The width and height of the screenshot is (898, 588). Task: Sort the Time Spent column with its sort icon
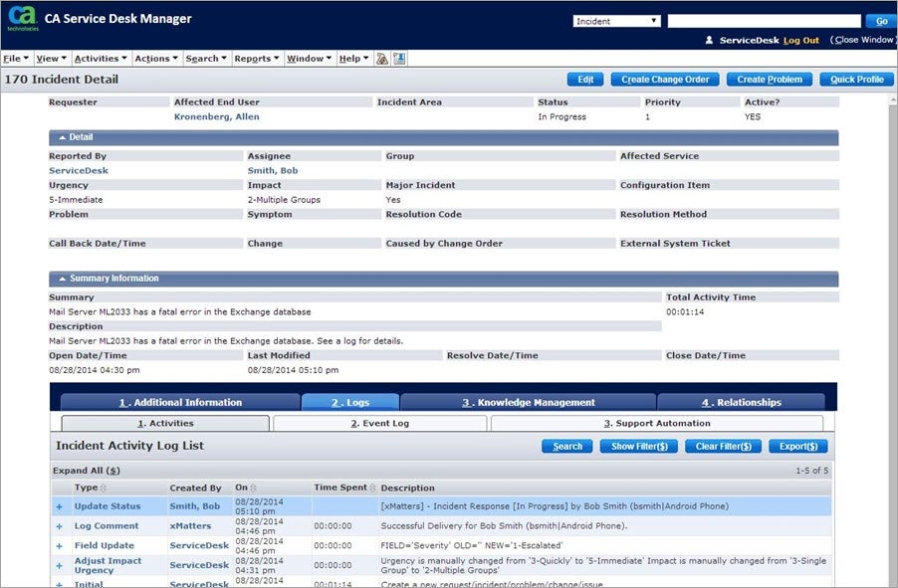[x=370, y=488]
